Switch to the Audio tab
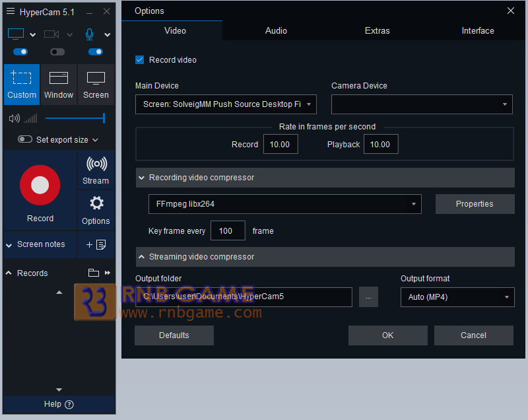 [276, 30]
